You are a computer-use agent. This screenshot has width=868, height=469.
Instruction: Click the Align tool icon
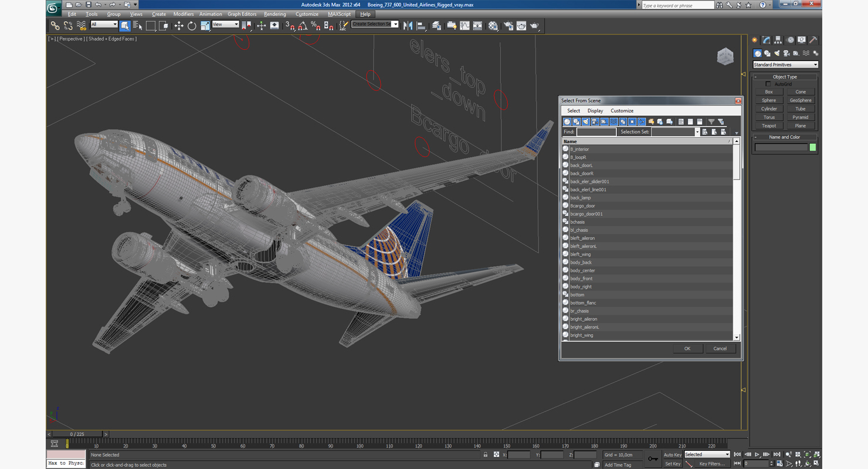[x=421, y=25]
